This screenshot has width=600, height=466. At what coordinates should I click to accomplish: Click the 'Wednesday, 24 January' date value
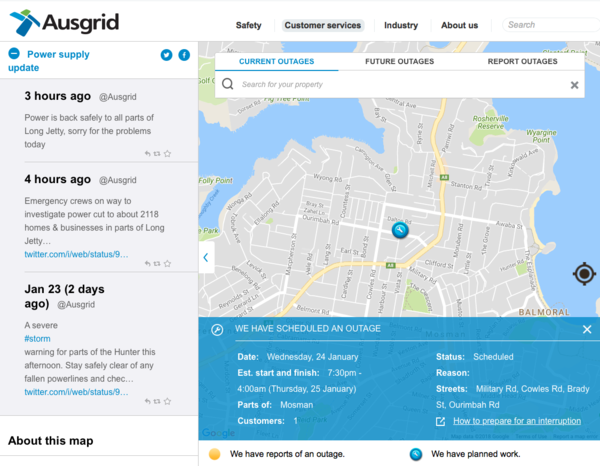pyautogui.click(x=312, y=357)
